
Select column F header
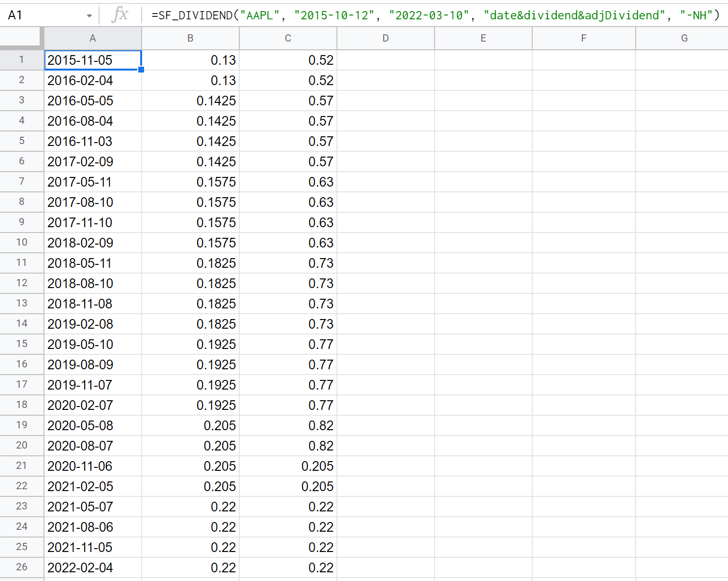point(584,38)
